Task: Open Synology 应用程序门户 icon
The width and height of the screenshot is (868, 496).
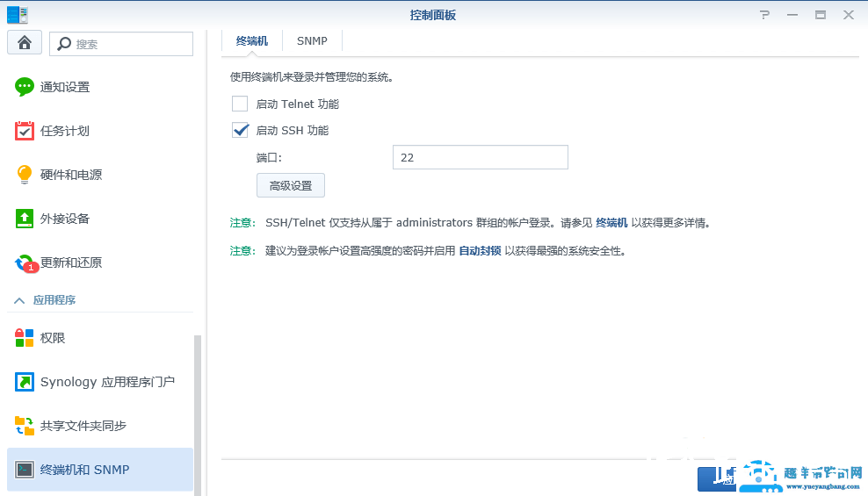Action: pyautogui.click(x=24, y=382)
